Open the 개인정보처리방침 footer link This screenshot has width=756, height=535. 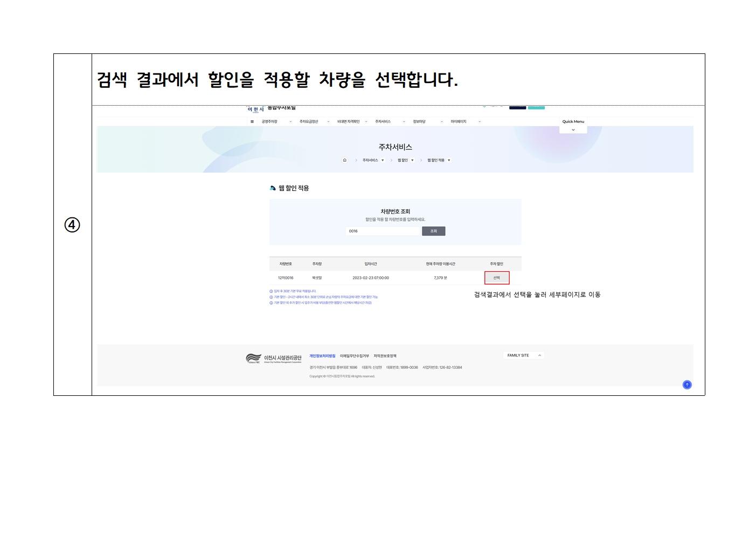coord(322,356)
